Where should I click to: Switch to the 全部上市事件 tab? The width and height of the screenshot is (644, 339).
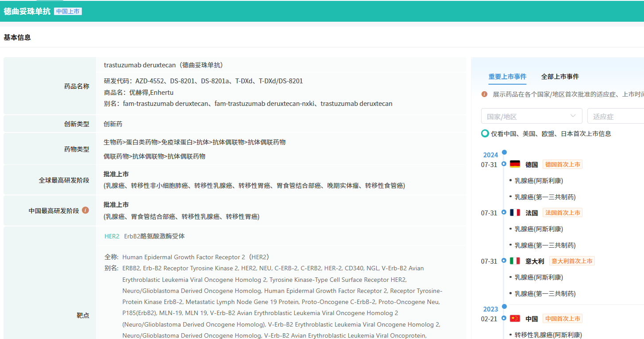(x=560, y=77)
